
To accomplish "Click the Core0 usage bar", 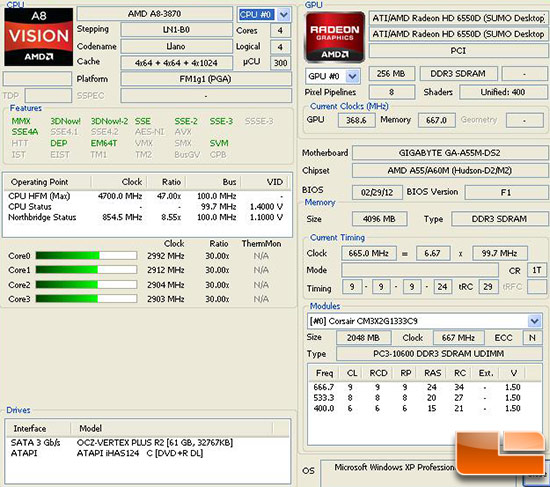I will (86, 255).
